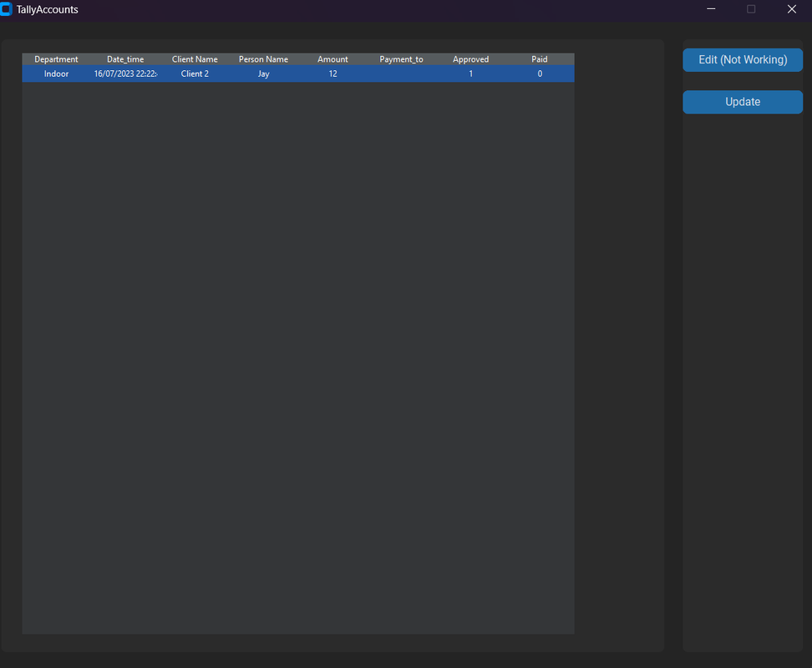
Task: Select the Jay person name cell
Action: tap(264, 73)
